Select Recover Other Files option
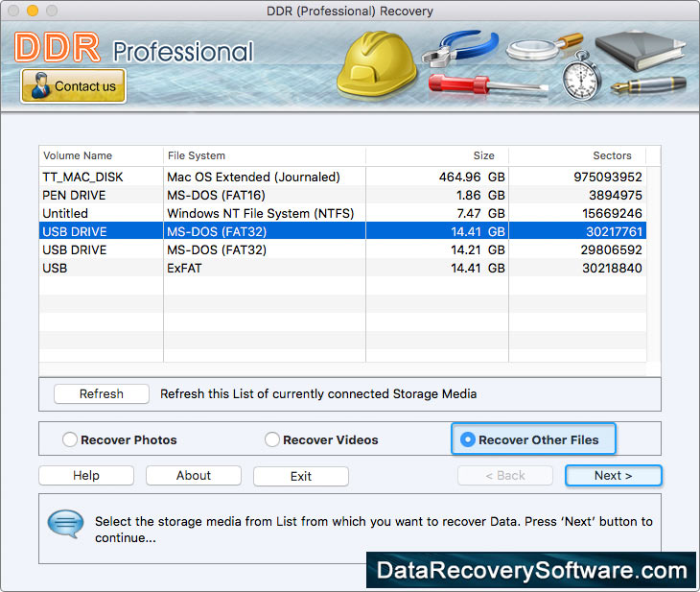 point(533,439)
